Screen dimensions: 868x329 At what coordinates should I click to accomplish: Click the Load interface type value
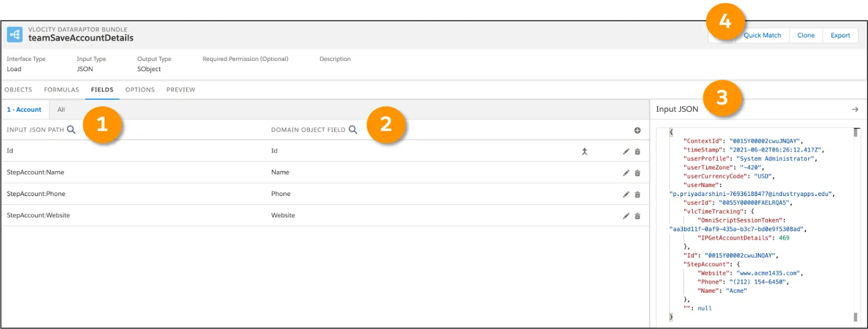click(x=14, y=69)
